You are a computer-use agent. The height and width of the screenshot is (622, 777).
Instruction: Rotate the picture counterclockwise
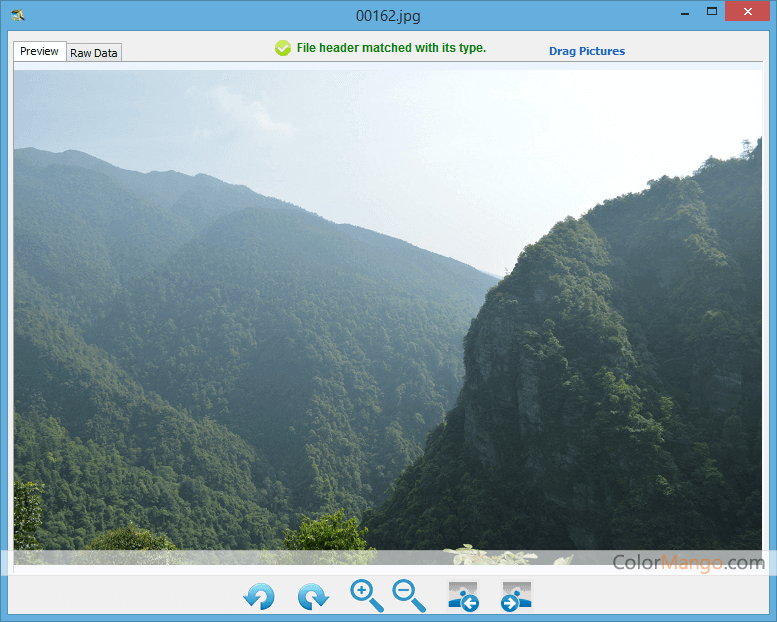pyautogui.click(x=259, y=597)
